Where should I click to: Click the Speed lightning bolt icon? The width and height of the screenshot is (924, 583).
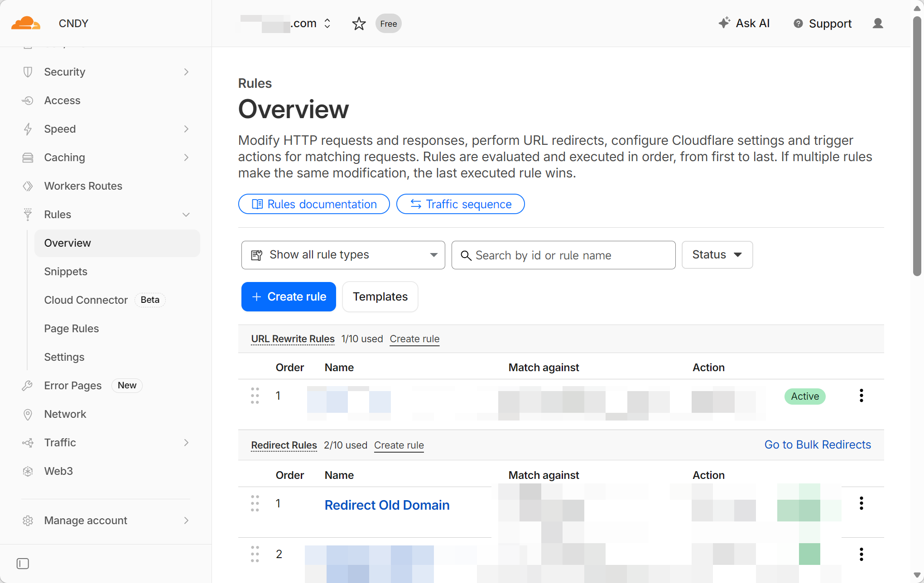[28, 129]
